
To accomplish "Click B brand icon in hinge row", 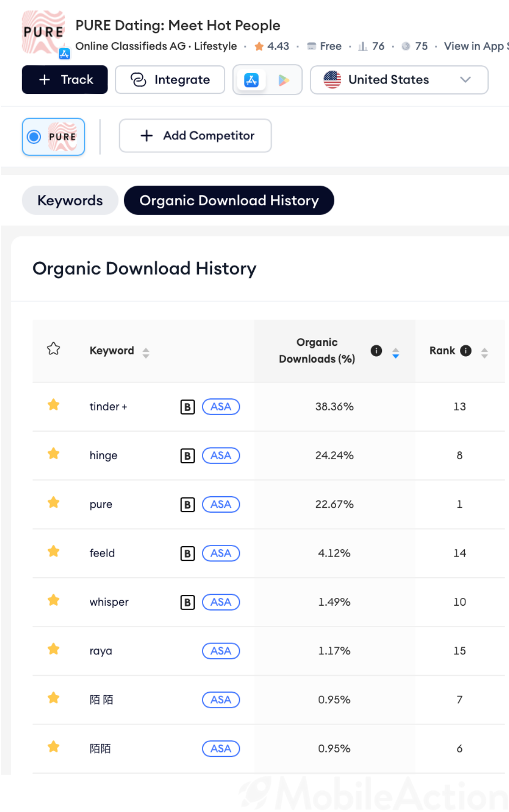I will coord(188,456).
